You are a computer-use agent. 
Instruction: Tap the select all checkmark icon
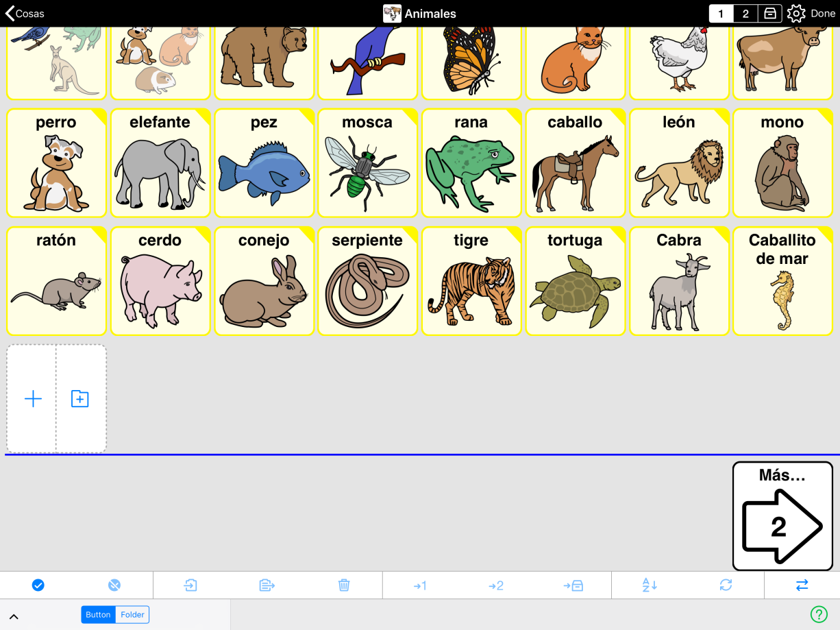38,585
